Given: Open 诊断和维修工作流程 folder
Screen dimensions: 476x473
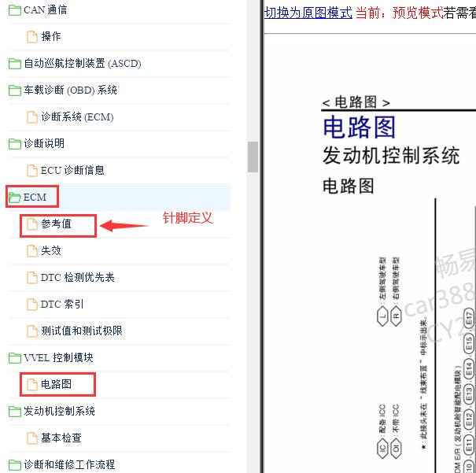Looking at the screenshot, I should point(69,464).
